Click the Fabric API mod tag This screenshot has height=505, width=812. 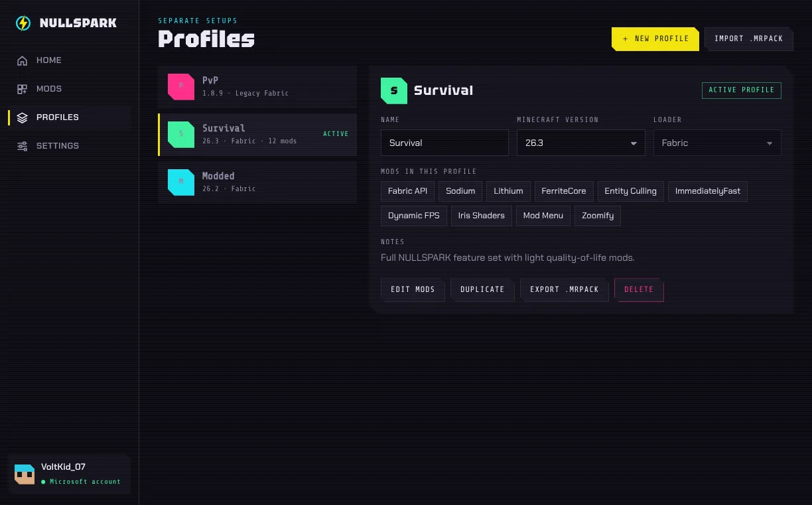(x=407, y=191)
